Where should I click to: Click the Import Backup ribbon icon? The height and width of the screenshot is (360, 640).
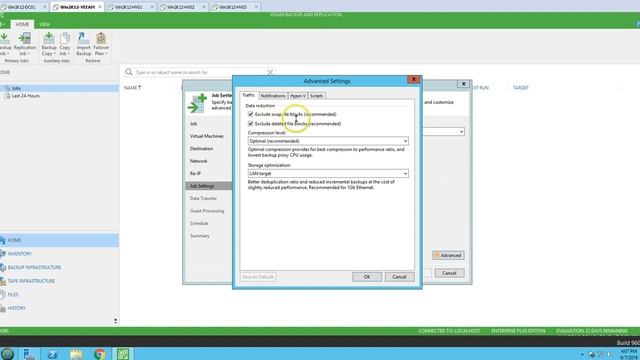[x=84, y=44]
